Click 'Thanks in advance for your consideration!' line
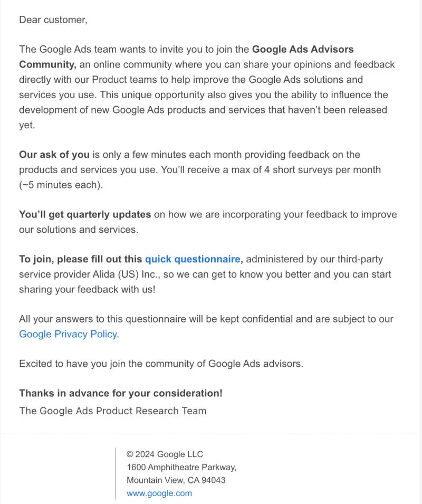 (x=121, y=393)
